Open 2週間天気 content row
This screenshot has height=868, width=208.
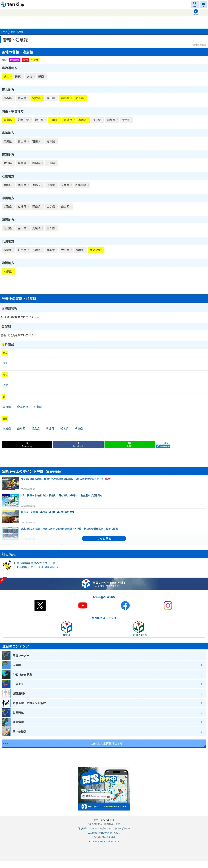tap(104, 693)
